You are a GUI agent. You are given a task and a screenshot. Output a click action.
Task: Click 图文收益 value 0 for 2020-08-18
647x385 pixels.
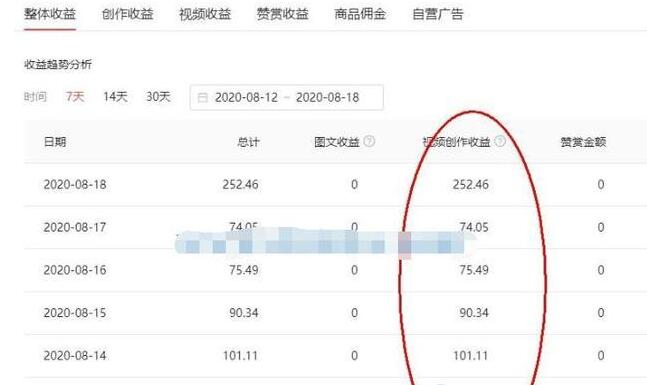[x=354, y=184]
